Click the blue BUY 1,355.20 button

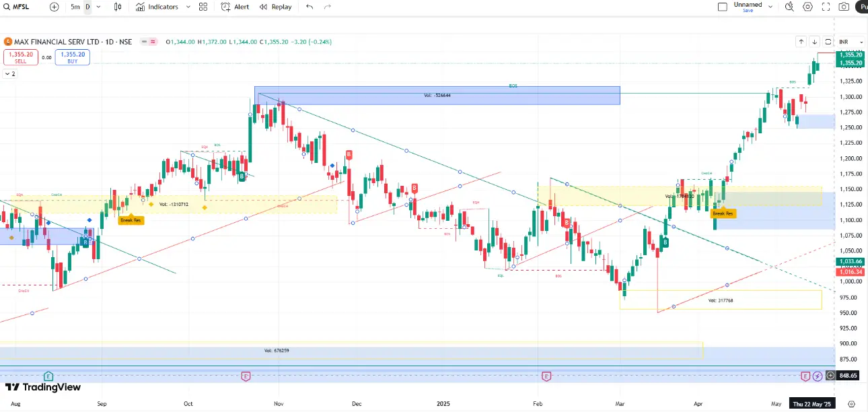point(73,57)
